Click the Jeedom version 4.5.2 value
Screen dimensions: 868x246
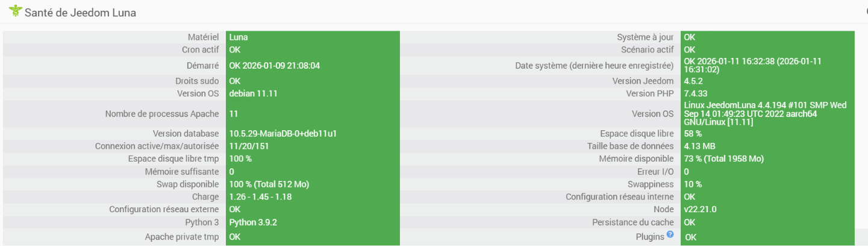click(x=695, y=81)
